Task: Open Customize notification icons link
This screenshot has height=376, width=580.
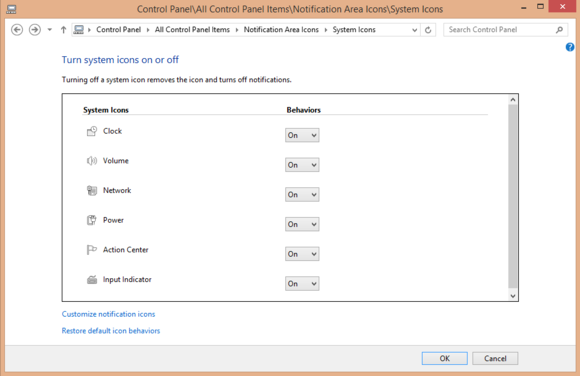Action: point(108,314)
